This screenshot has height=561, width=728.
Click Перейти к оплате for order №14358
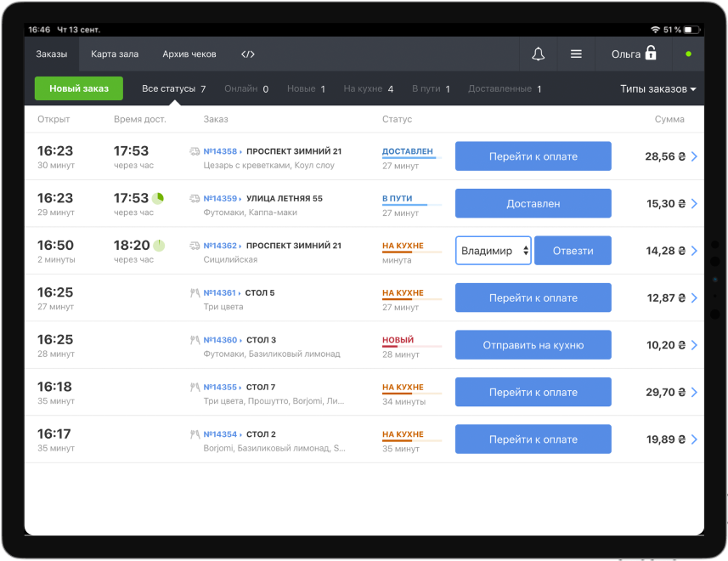[533, 156]
